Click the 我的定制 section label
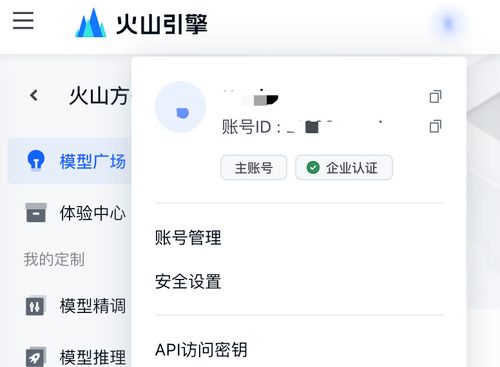Screen dimensions: 500x367 point(54,259)
